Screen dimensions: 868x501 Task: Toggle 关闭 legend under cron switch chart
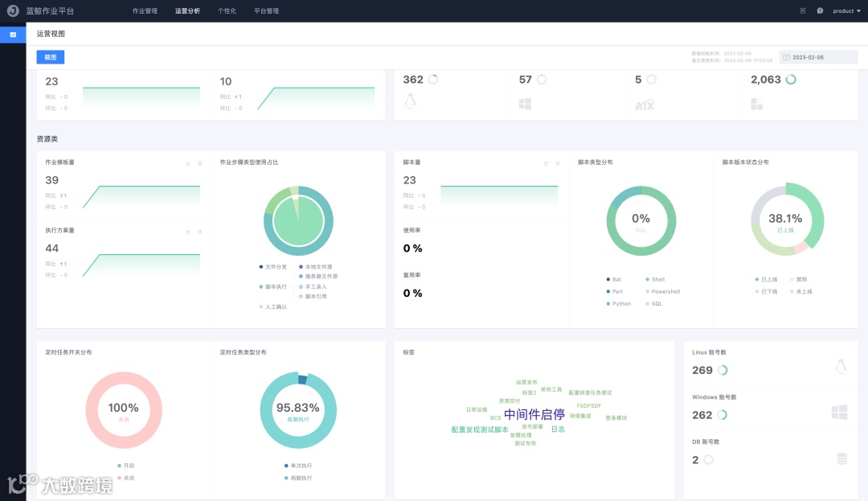click(125, 478)
